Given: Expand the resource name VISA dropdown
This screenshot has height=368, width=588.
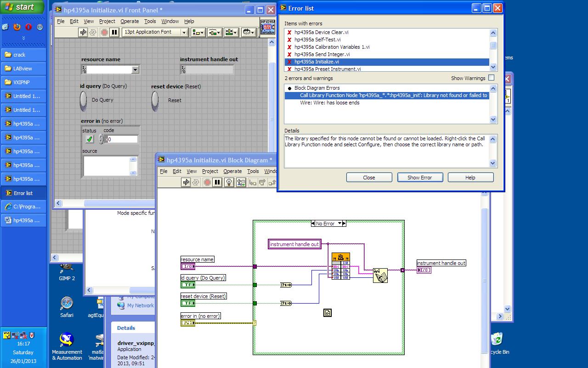Looking at the screenshot, I should (x=135, y=70).
